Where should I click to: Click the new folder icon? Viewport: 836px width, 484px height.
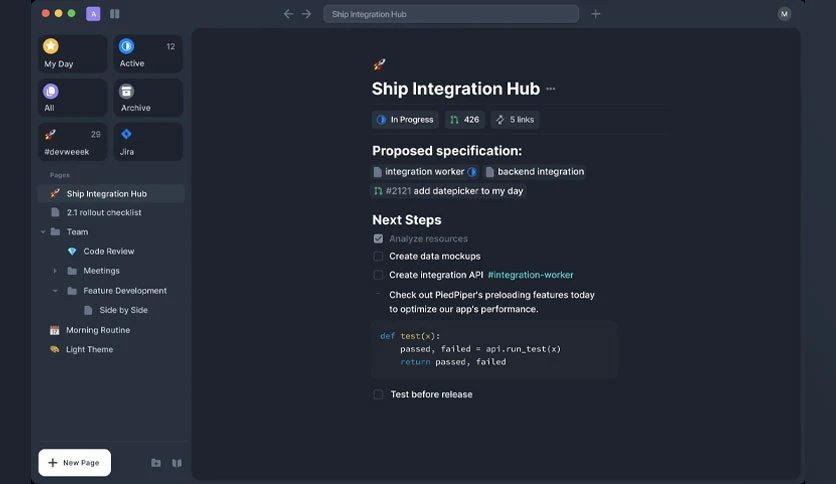point(156,463)
